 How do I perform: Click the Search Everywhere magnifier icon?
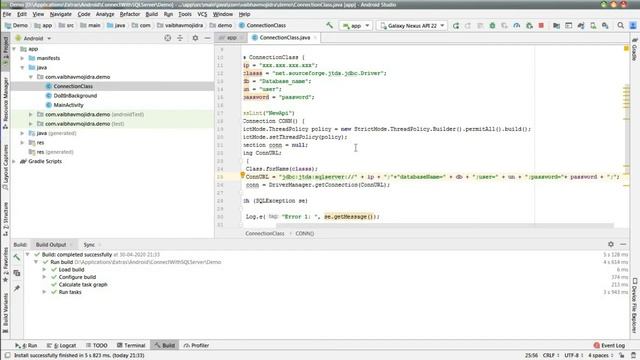coord(620,25)
